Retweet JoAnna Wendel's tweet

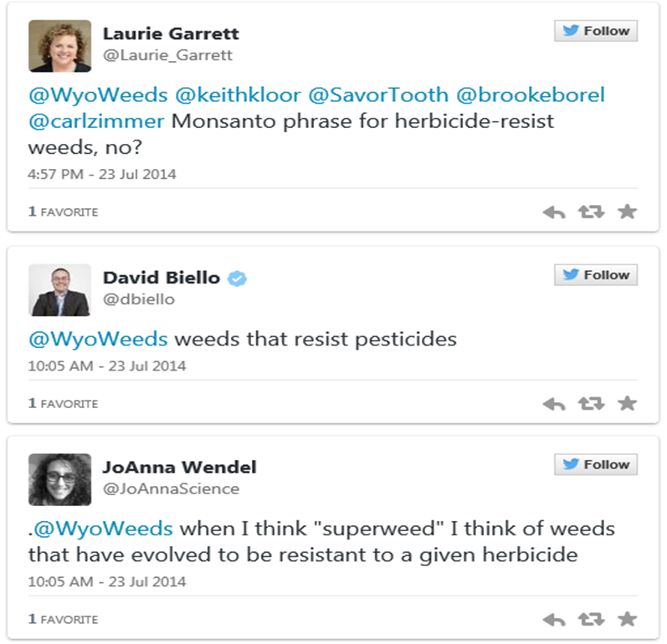pyautogui.click(x=591, y=620)
